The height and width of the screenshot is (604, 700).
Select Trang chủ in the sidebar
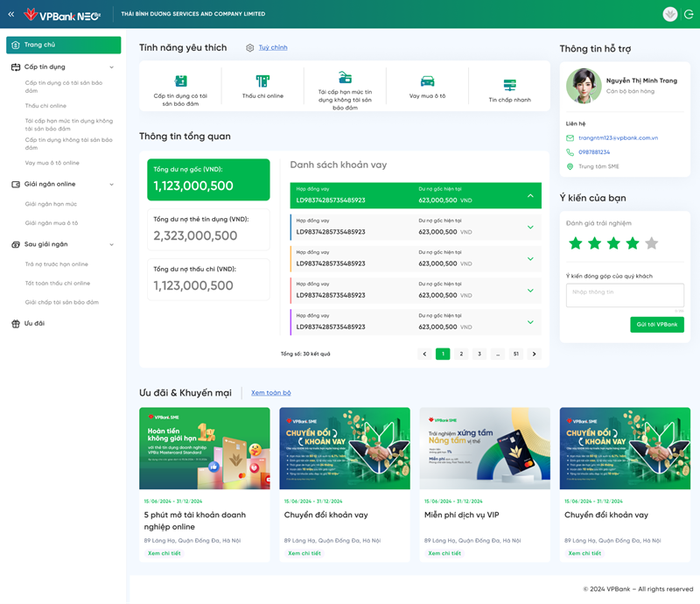point(63,46)
